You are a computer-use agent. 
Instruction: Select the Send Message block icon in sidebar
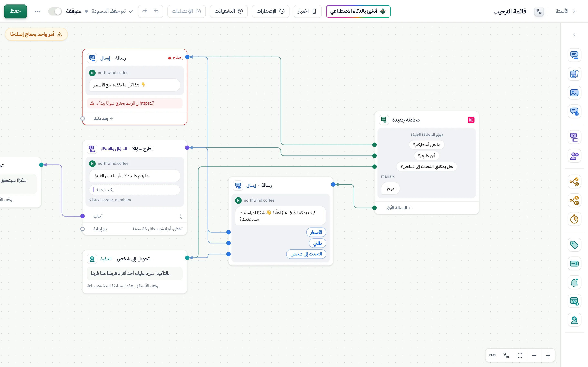click(x=574, y=55)
